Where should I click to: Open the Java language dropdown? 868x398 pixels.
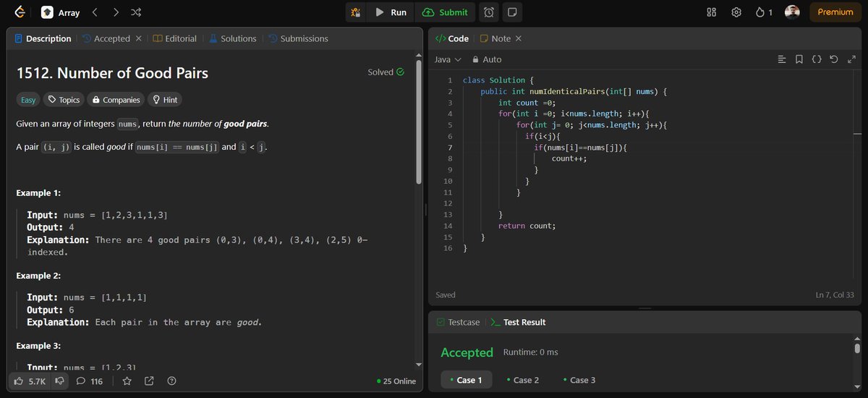[x=448, y=59]
